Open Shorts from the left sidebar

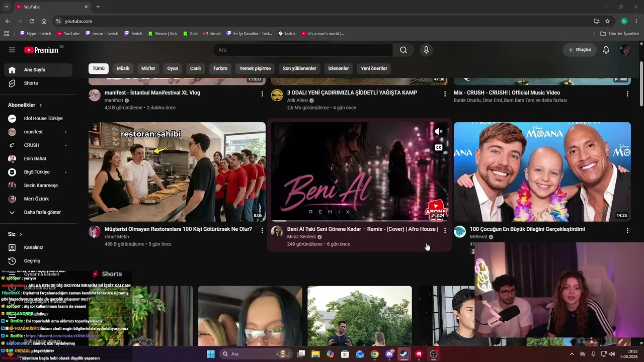coord(38,83)
